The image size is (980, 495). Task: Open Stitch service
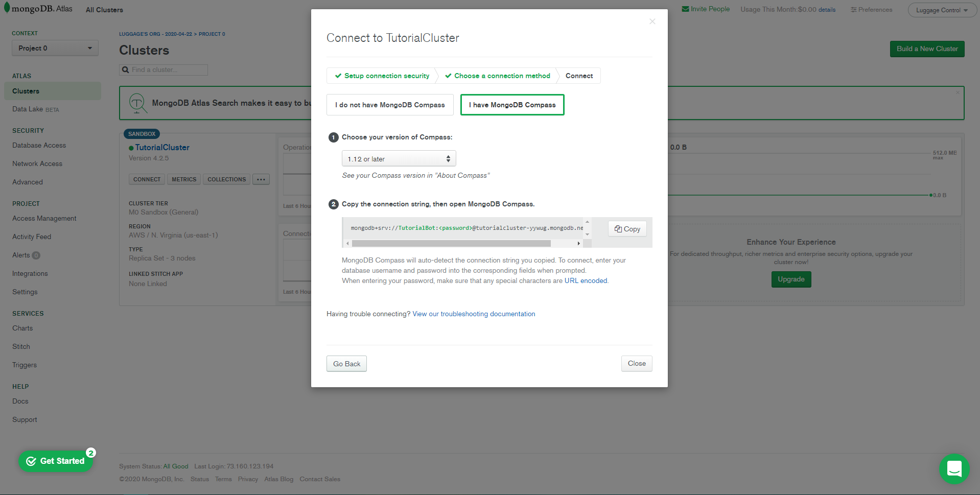click(x=21, y=347)
